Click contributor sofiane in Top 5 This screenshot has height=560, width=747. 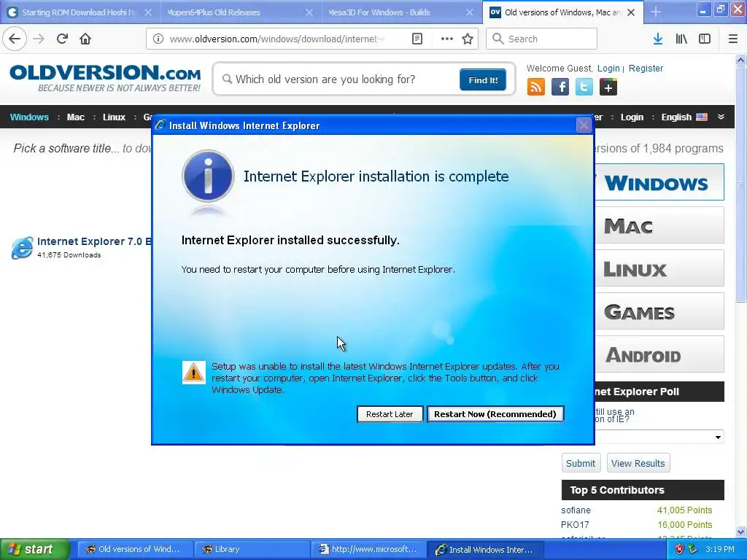576,510
